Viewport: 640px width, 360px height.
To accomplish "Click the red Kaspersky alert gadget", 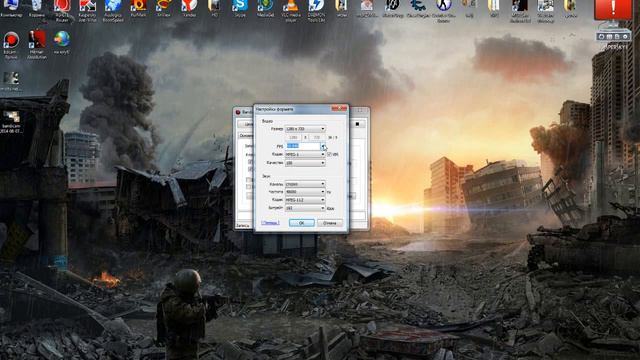I will (612, 9).
